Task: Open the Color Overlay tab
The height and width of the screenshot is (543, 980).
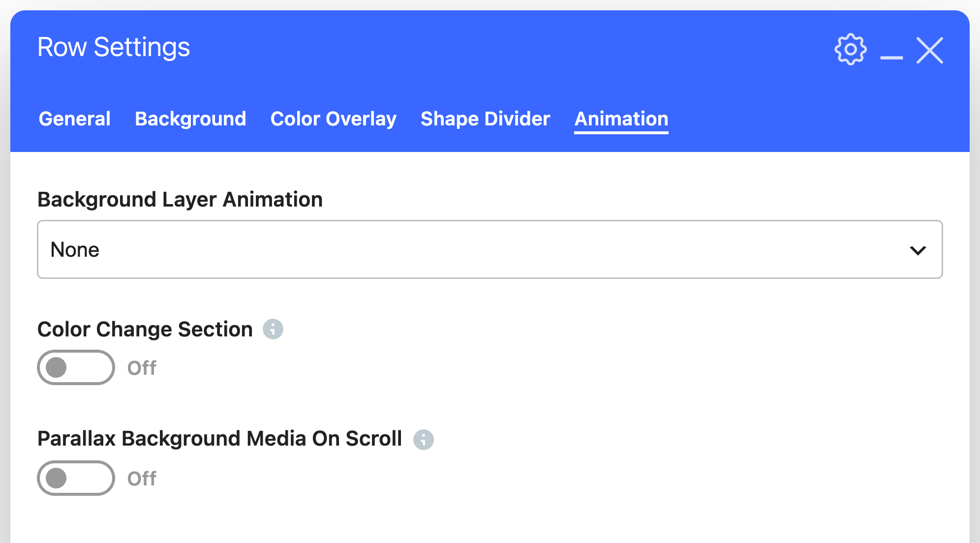Action: [334, 119]
